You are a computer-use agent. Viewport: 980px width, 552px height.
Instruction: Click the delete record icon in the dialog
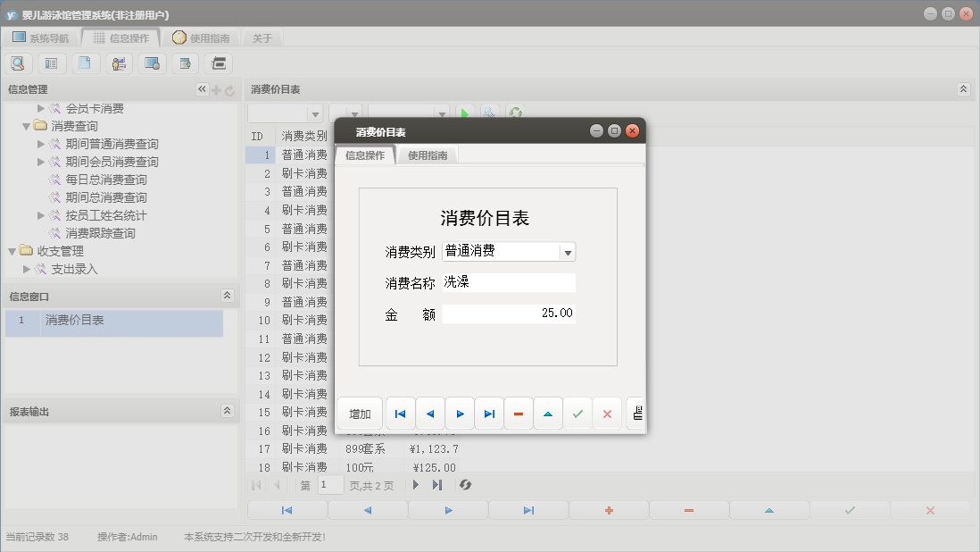pos(519,413)
